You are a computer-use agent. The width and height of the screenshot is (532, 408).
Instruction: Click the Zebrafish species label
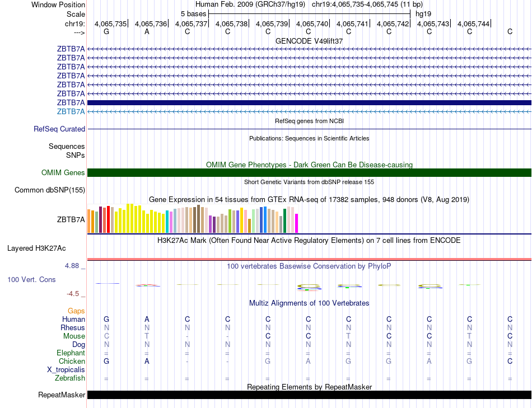70,378
